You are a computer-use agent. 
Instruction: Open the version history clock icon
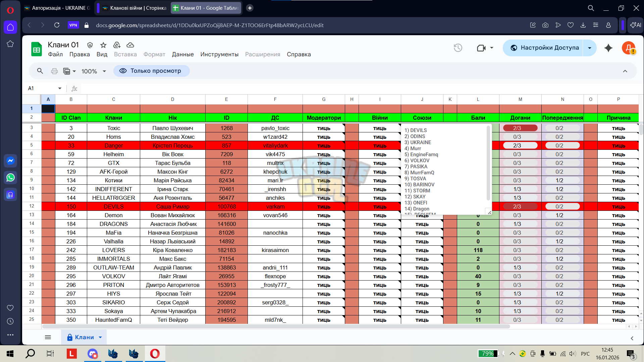(458, 48)
